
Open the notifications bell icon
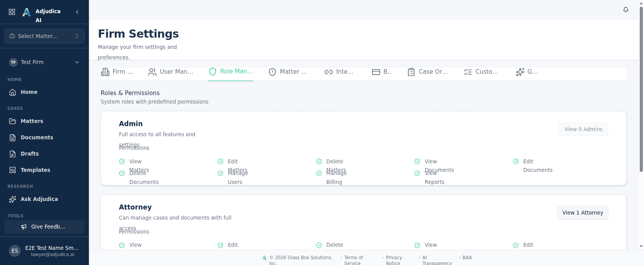coord(626,10)
